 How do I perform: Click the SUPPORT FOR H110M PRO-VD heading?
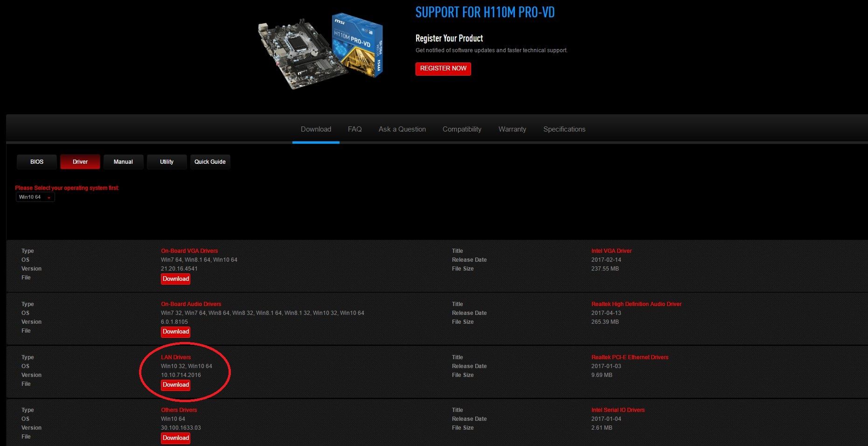pyautogui.click(x=485, y=13)
